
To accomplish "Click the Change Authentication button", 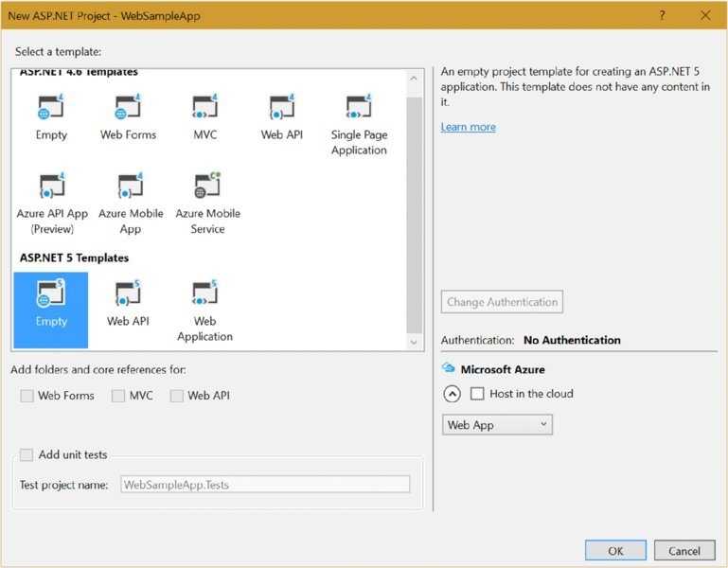I will (502, 302).
